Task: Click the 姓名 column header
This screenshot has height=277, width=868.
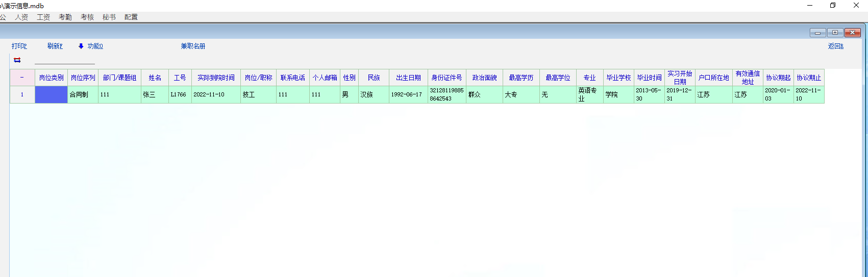Action: pos(155,78)
